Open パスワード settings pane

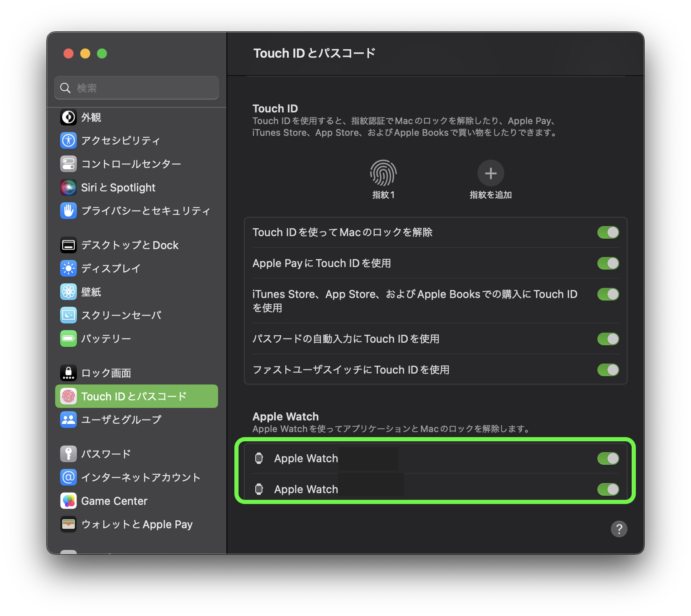tap(137, 454)
